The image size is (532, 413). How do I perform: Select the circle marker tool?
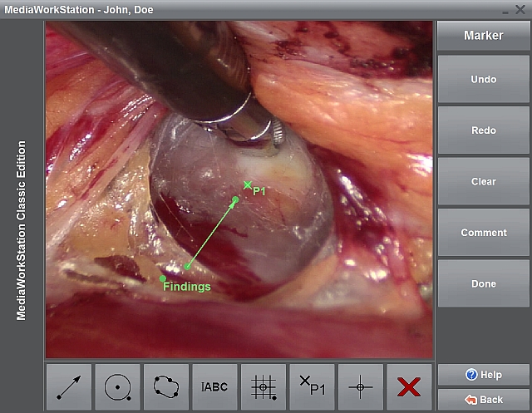(117, 387)
